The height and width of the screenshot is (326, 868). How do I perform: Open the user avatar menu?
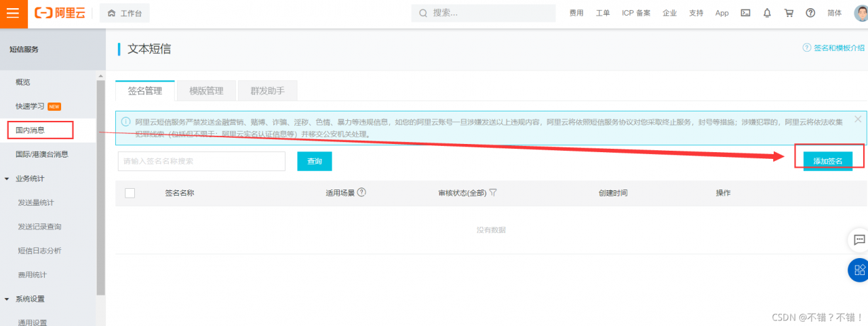tap(861, 13)
